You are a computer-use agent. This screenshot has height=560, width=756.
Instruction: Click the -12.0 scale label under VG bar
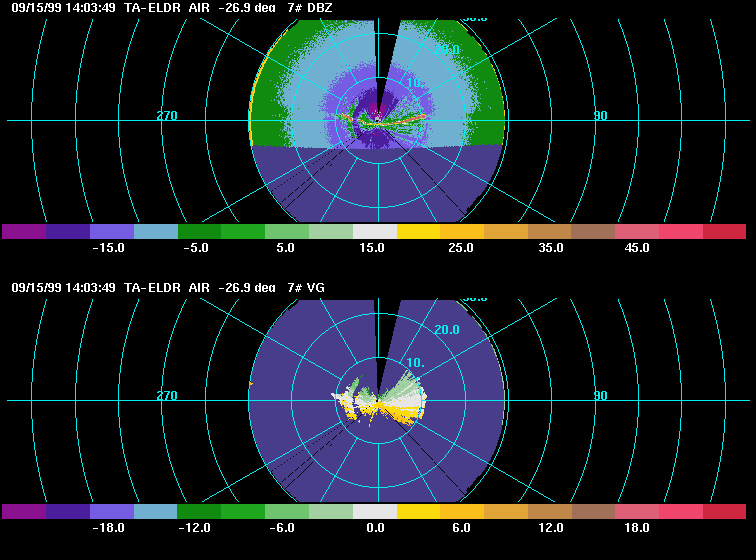pyautogui.click(x=194, y=528)
